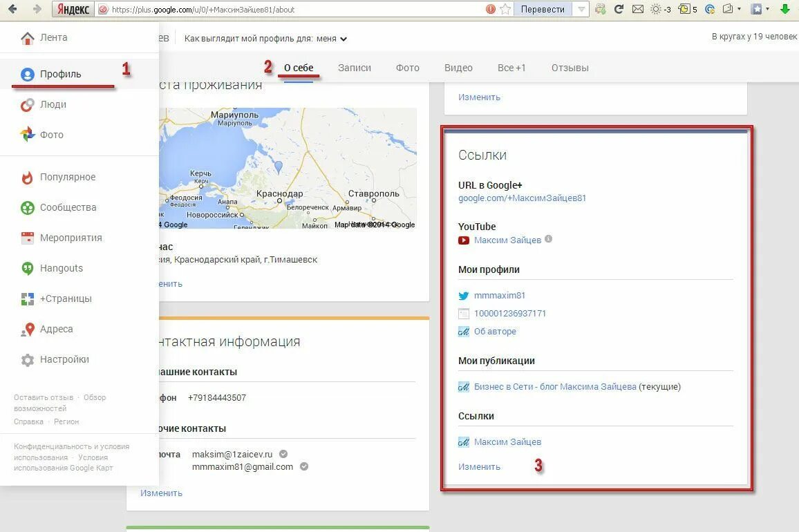Go forward with the browser forward arrow
Viewport: 799px width, 532px height.
click(37, 9)
